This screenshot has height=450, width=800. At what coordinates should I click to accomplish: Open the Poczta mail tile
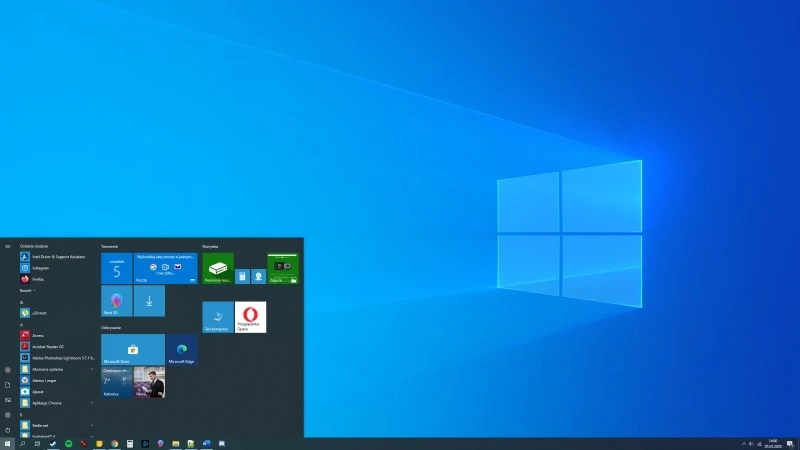(x=166, y=268)
